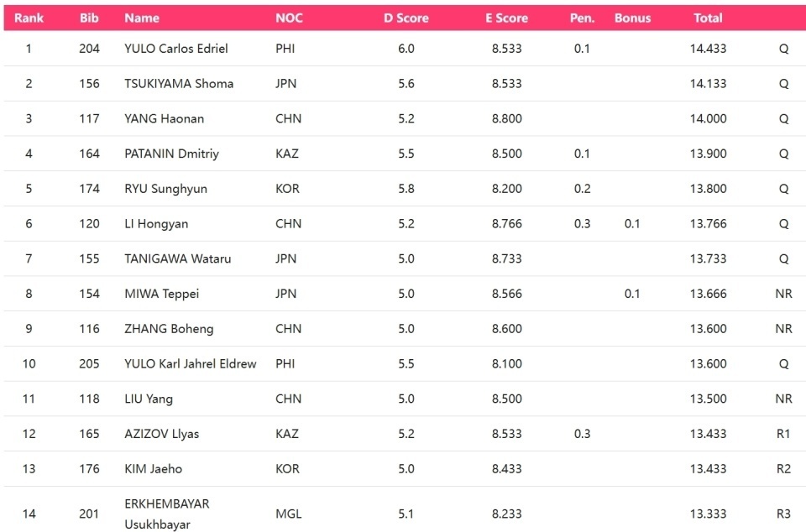806x532 pixels.
Task: Click the NOC column header
Action: [289, 18]
